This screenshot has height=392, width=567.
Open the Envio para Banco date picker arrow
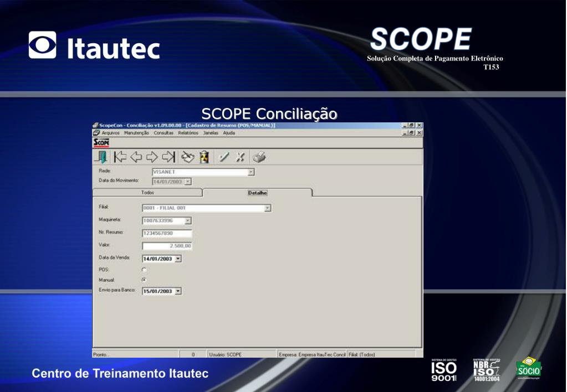pyautogui.click(x=178, y=291)
